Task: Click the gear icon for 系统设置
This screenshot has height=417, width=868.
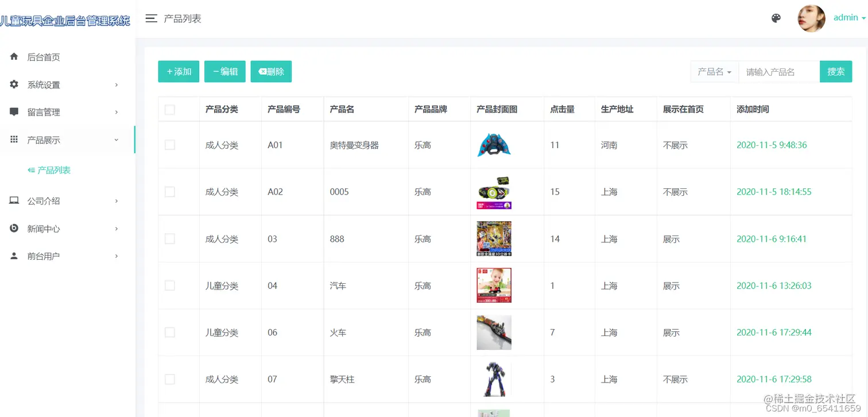Action: 14,84
